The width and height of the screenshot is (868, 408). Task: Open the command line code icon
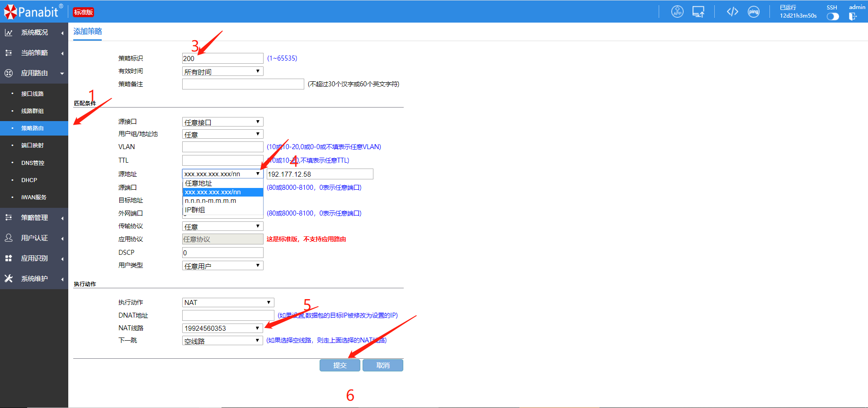pyautogui.click(x=732, y=12)
